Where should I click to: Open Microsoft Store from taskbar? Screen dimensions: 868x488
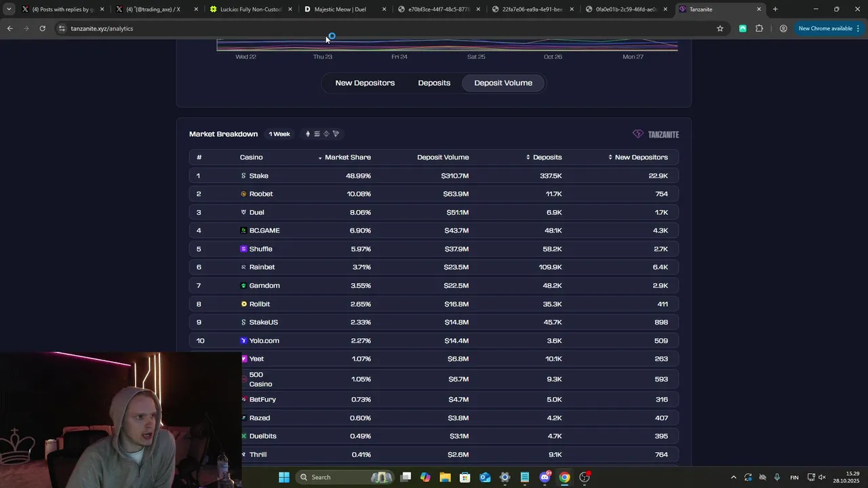point(465,477)
